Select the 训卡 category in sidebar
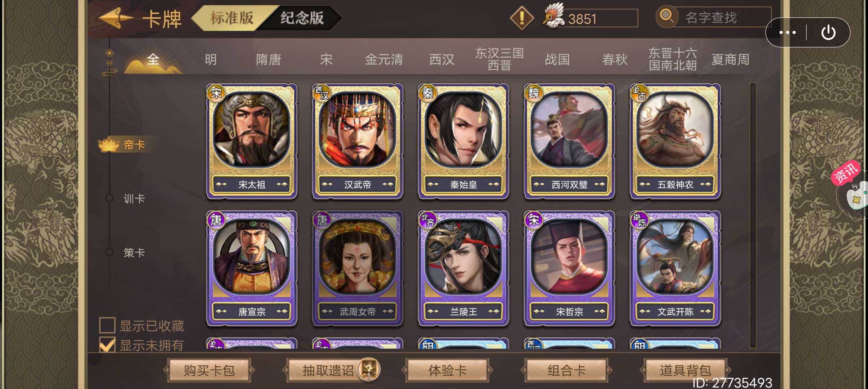Image resolution: width=868 pixels, height=389 pixels. point(134,198)
